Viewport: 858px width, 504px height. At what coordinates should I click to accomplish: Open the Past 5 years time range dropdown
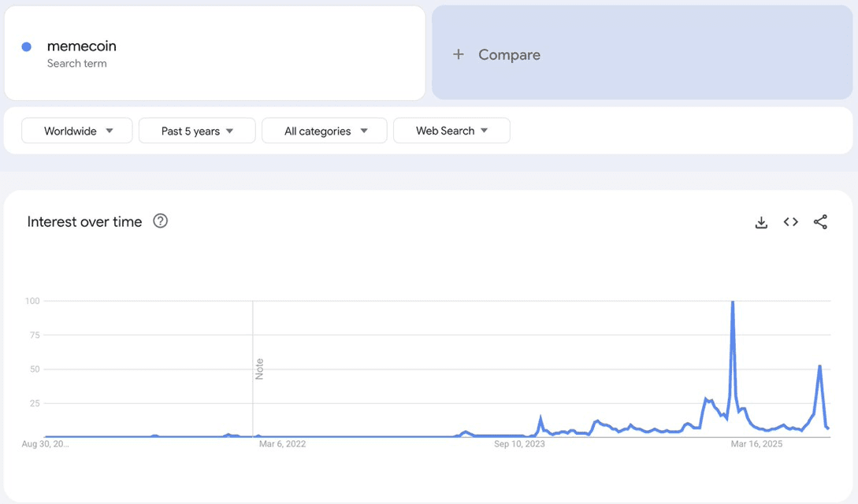(197, 131)
